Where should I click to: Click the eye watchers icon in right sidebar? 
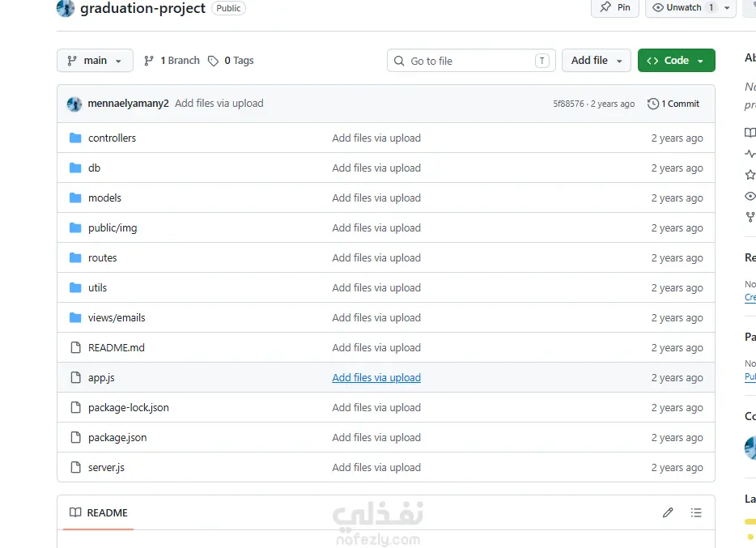pos(750,196)
